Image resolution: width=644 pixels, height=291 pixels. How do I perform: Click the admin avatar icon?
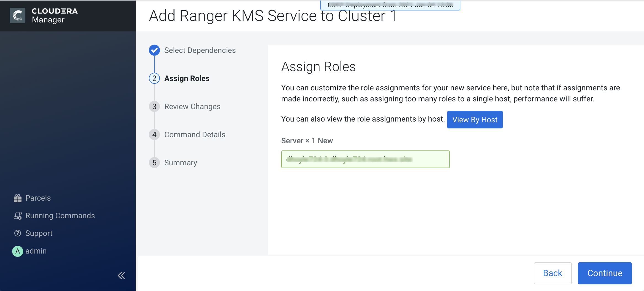(18, 251)
